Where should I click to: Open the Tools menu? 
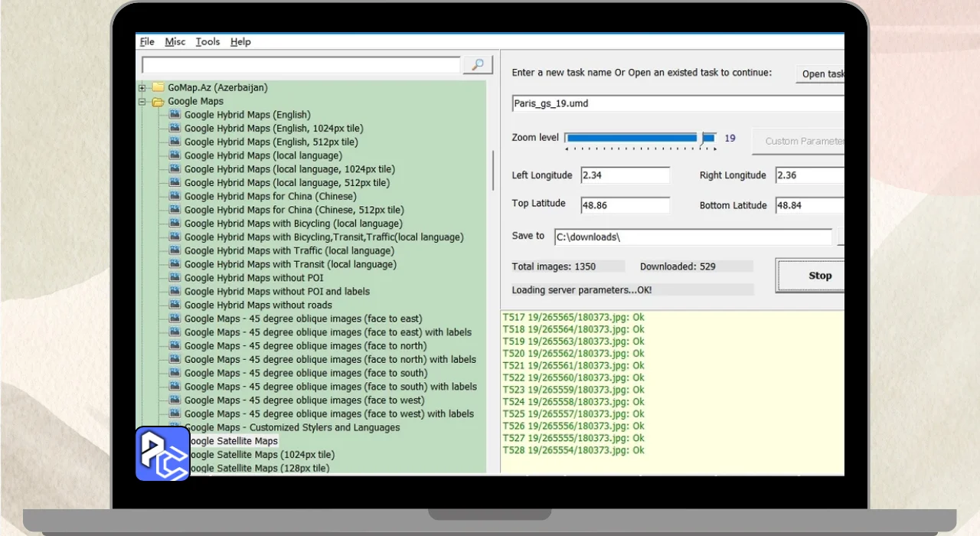point(207,42)
